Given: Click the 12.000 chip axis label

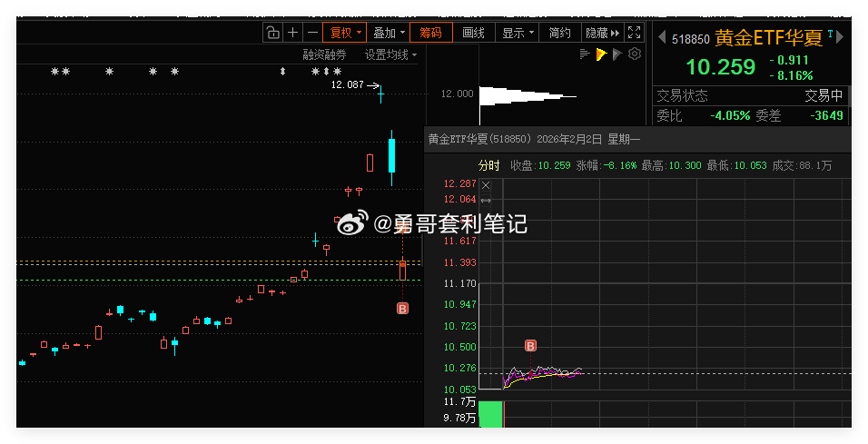Looking at the screenshot, I should point(457,94).
